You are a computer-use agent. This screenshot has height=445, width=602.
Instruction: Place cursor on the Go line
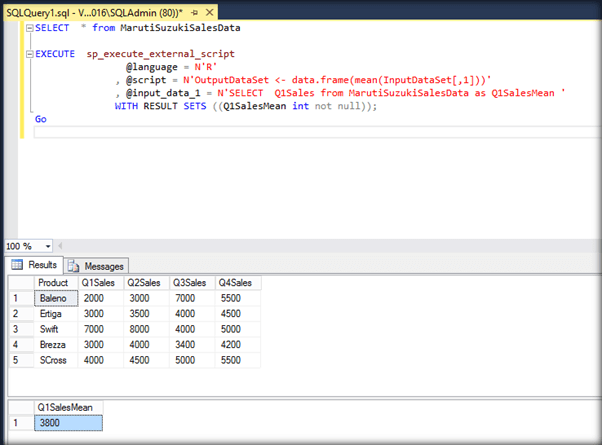click(41, 118)
